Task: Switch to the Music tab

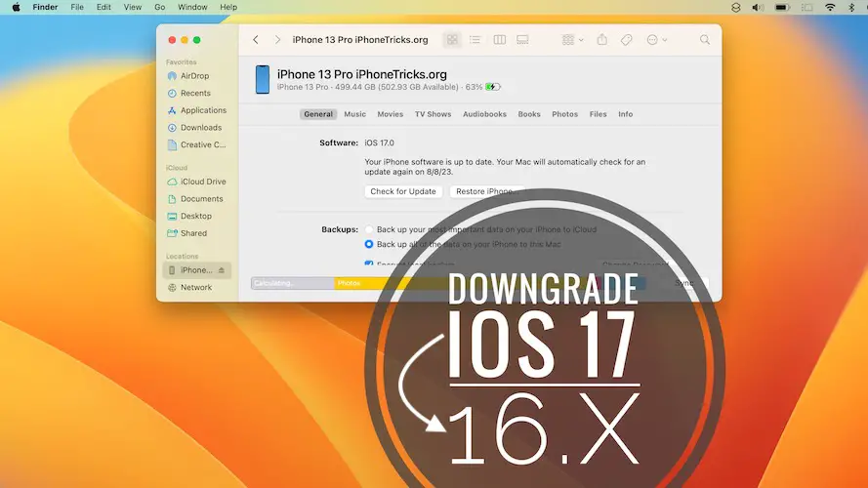Action: pos(355,114)
